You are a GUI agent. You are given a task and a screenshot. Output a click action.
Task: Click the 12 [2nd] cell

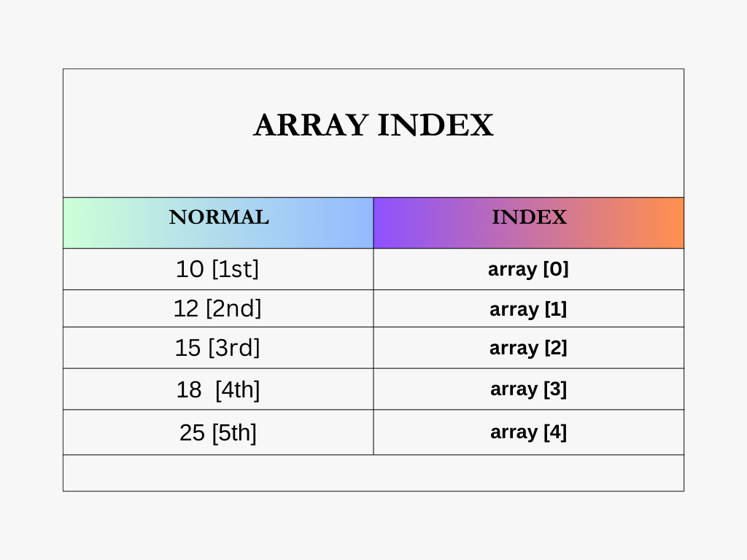[x=218, y=308]
